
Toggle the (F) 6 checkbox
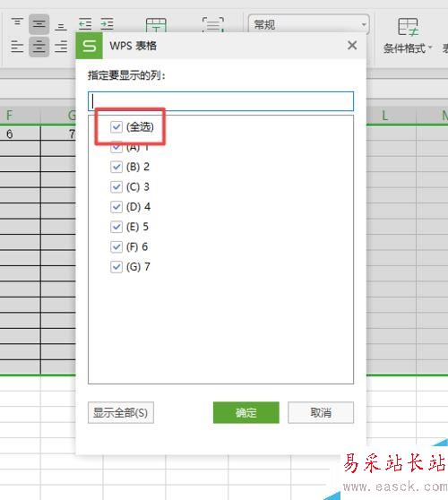pyautogui.click(x=116, y=246)
